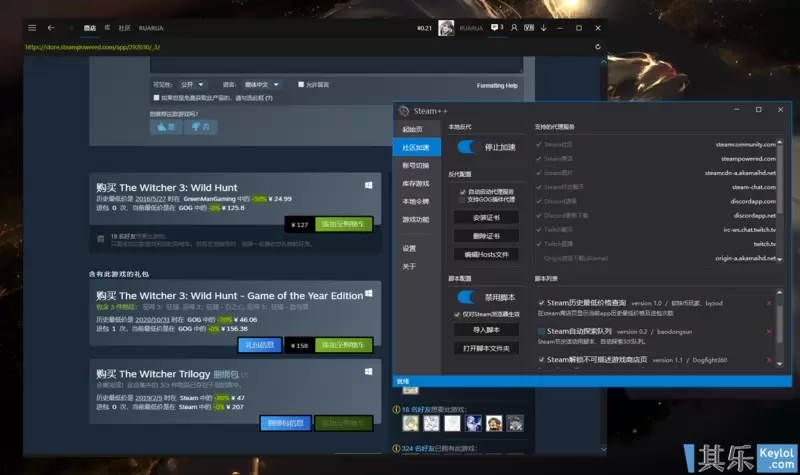Click the VR icon in Steam header
The image size is (800, 475).
click(x=529, y=28)
